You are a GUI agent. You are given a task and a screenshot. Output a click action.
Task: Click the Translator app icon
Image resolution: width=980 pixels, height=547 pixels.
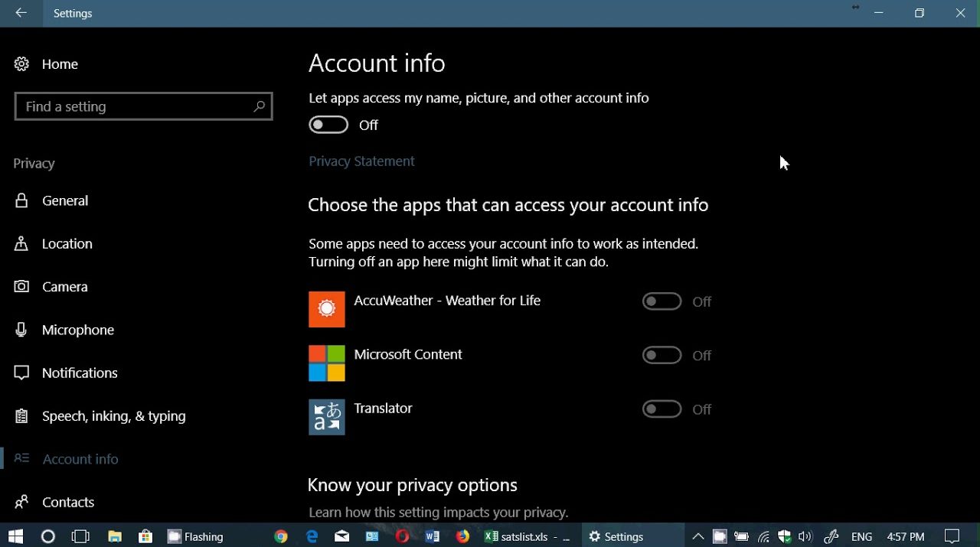point(327,417)
